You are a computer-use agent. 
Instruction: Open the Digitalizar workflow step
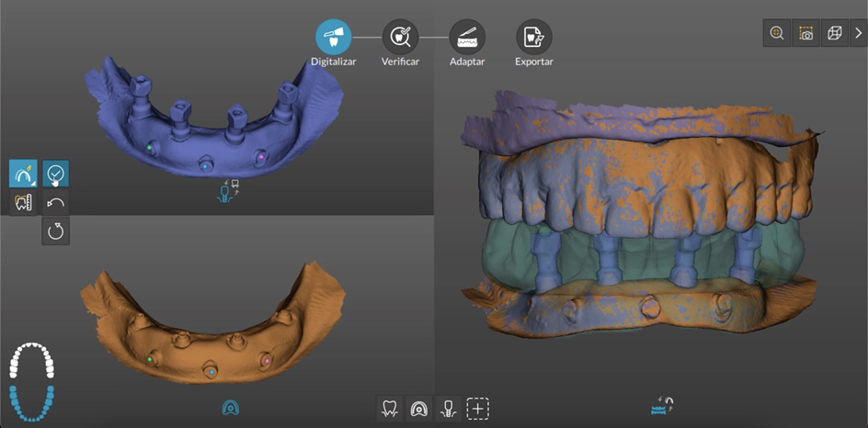(333, 38)
